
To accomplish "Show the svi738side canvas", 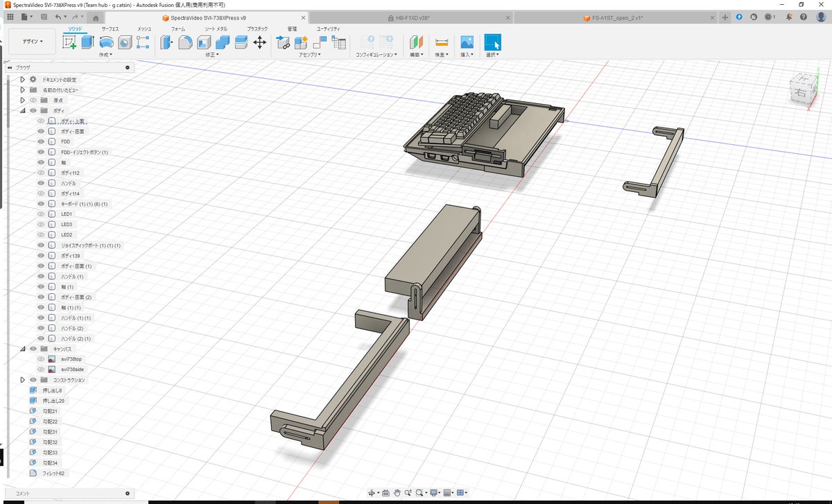I will 41,370.
